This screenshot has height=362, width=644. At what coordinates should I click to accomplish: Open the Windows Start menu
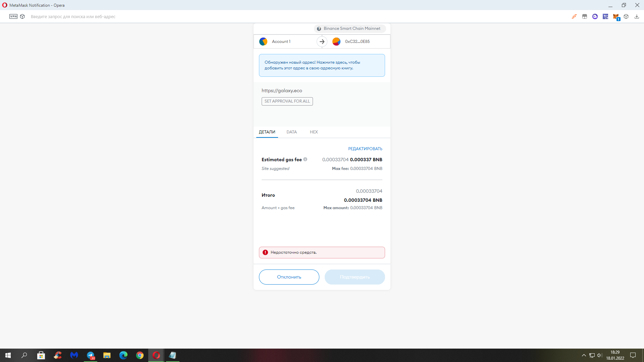tap(8, 355)
